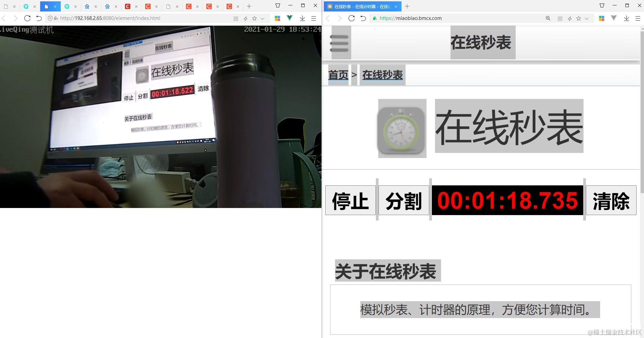Click the red stopwatch time display
This screenshot has height=338, width=644.
[x=507, y=200]
